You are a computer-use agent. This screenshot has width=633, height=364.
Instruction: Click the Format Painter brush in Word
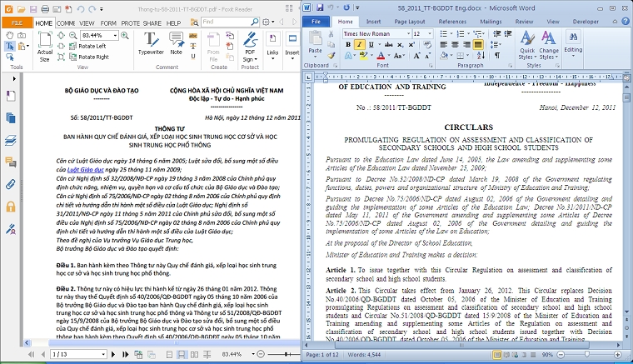click(x=331, y=56)
